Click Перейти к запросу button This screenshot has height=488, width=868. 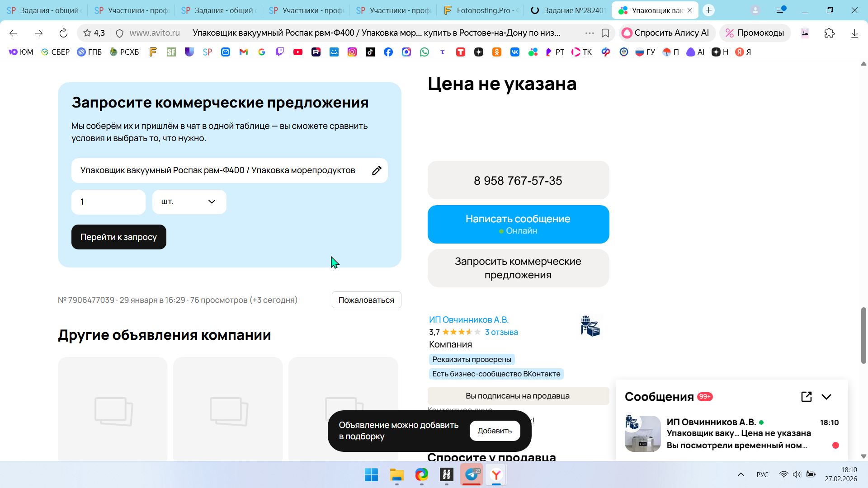tap(118, 237)
